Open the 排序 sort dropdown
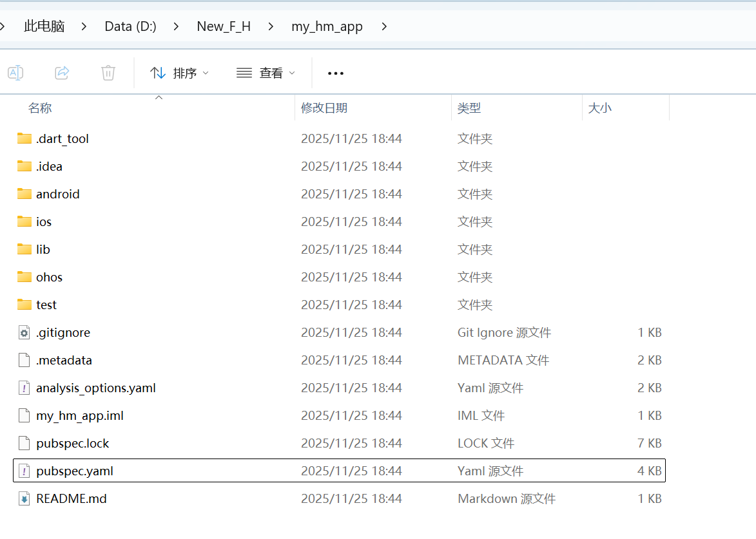 pyautogui.click(x=179, y=73)
